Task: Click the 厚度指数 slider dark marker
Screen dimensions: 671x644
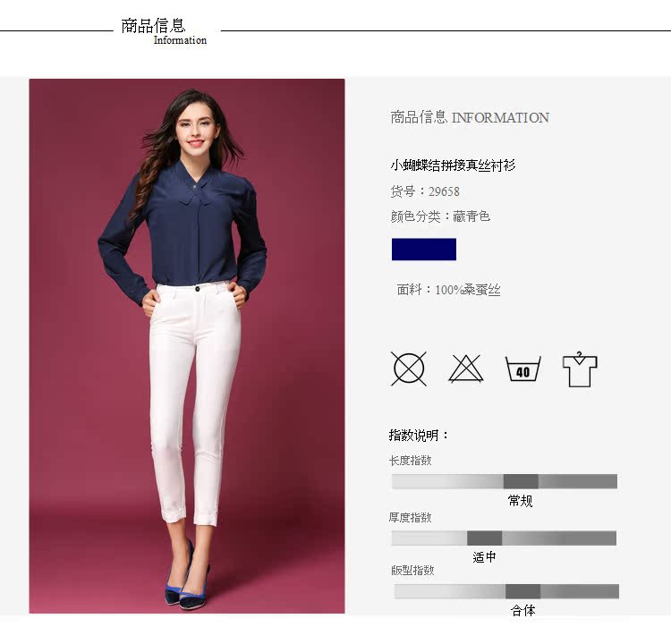Action: coord(484,538)
